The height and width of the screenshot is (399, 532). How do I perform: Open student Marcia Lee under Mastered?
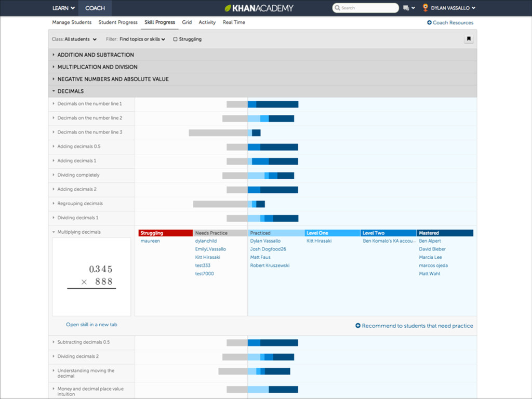coord(430,257)
